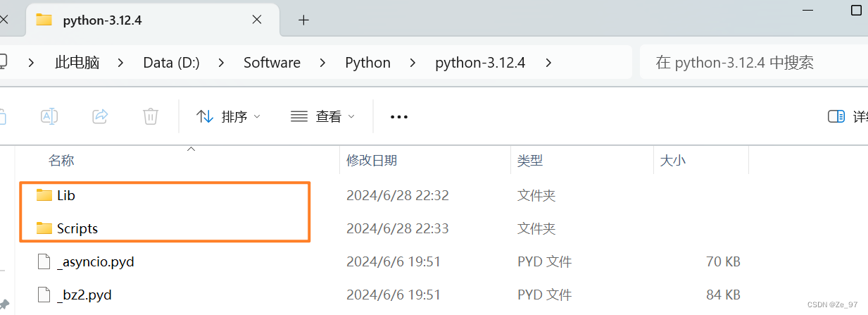Sort by 修改日期 column header
The image size is (868, 315).
tap(372, 161)
